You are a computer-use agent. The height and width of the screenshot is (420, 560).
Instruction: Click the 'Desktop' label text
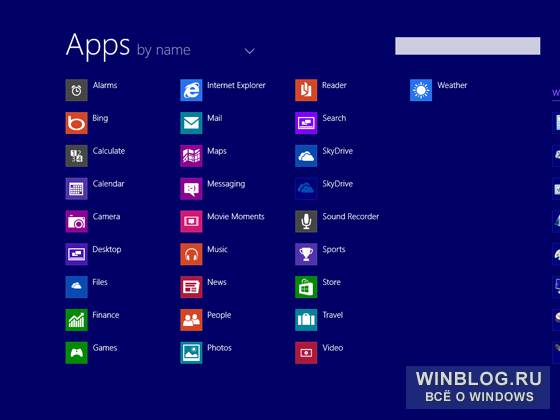click(x=107, y=250)
